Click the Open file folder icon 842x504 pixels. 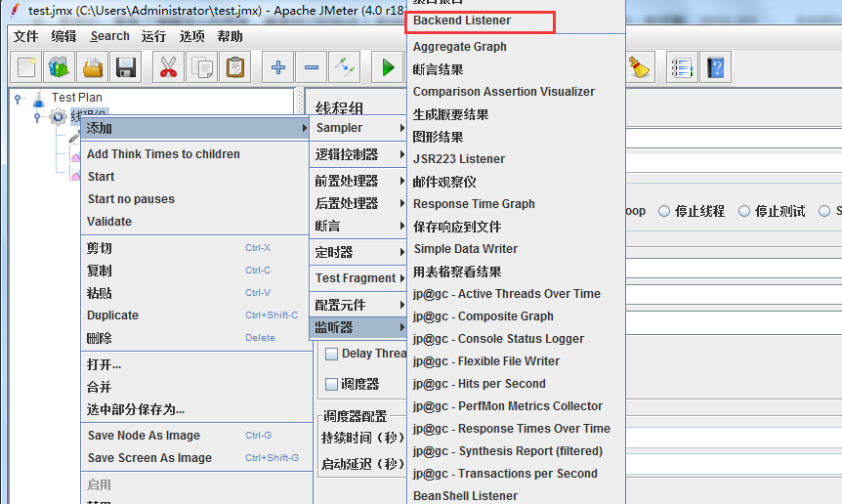coord(93,67)
